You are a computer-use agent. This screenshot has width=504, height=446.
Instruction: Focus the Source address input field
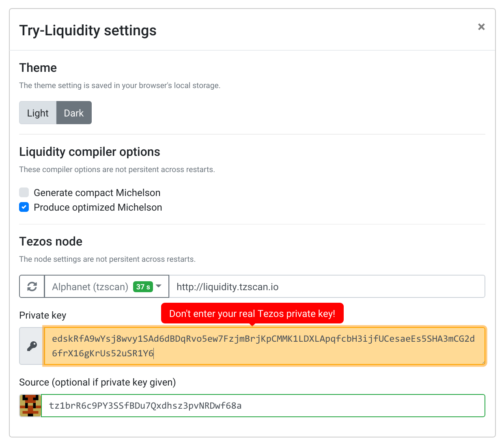263,406
